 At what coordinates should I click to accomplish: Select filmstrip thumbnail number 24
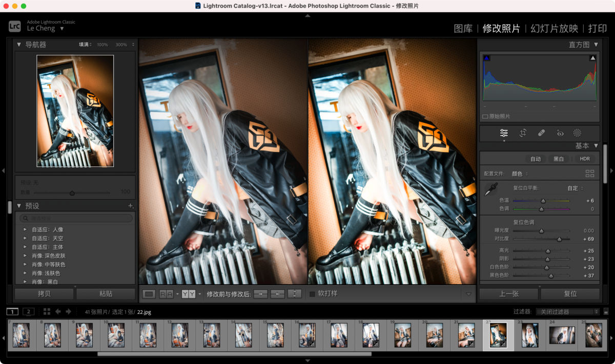tap(562, 335)
